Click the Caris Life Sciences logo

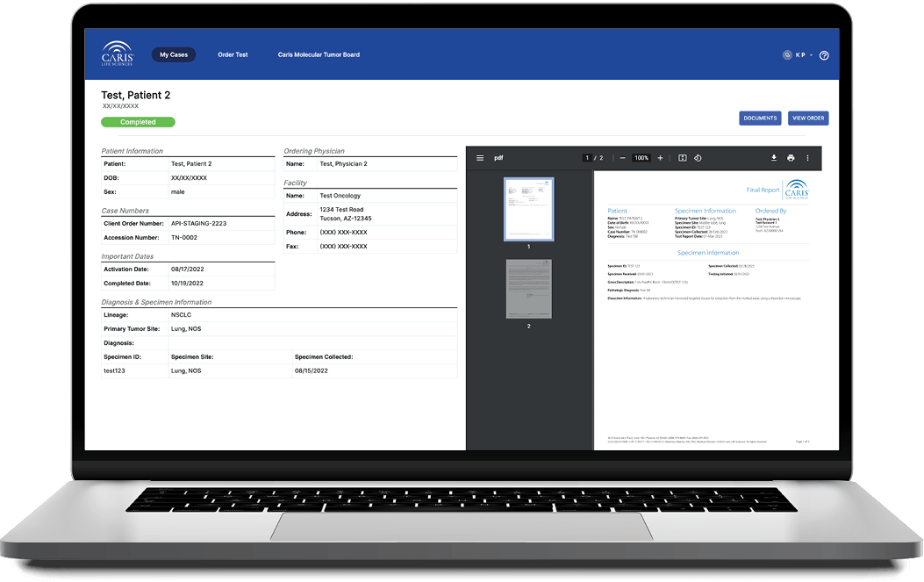point(117,54)
